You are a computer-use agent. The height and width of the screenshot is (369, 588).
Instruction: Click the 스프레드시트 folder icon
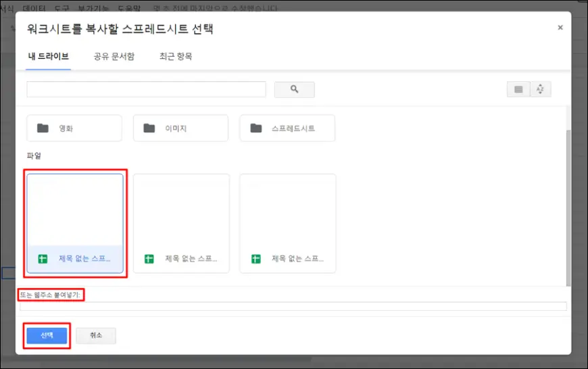[256, 128]
